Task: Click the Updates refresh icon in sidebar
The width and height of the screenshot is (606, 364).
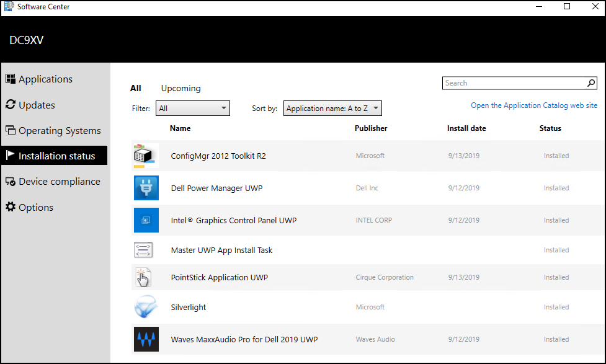Action: tap(11, 104)
